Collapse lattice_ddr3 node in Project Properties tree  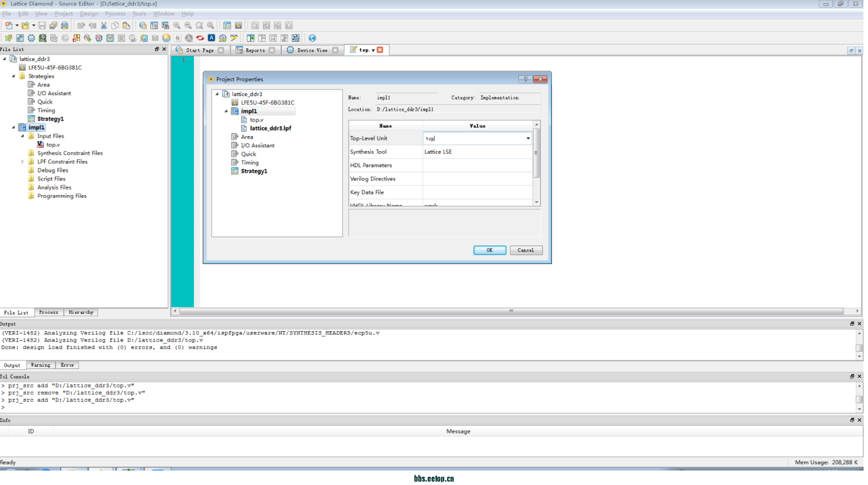217,94
